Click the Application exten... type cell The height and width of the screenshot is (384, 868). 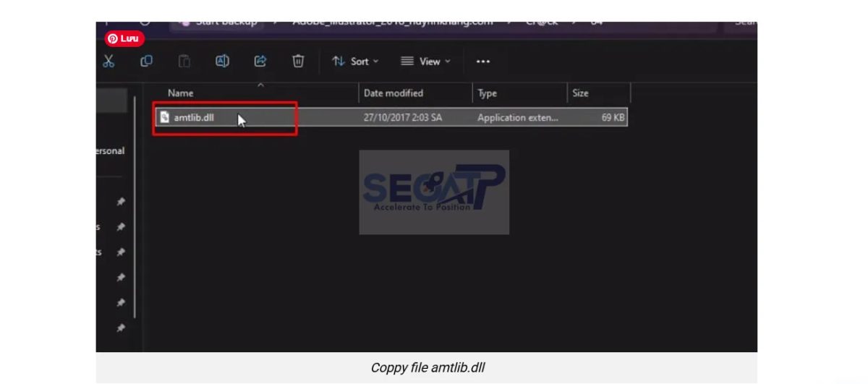point(518,117)
